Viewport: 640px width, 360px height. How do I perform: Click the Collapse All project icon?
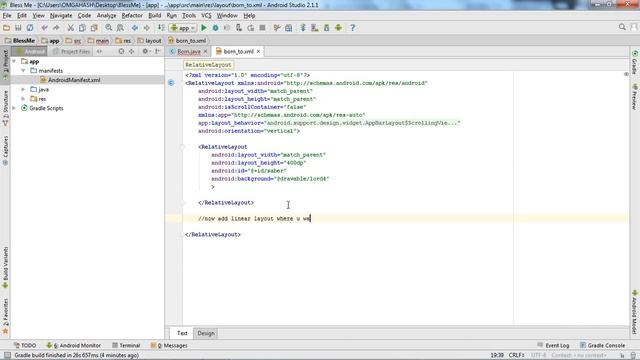[131, 51]
